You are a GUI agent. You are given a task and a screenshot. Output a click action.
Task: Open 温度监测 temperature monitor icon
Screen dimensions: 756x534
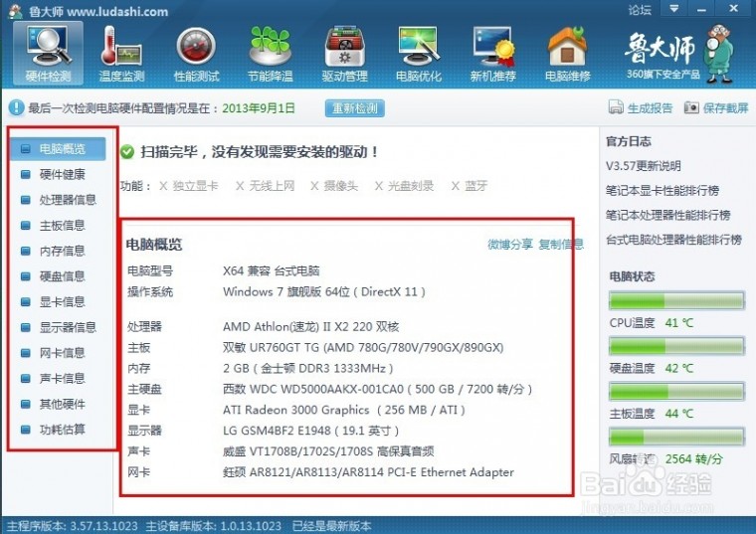[x=121, y=54]
